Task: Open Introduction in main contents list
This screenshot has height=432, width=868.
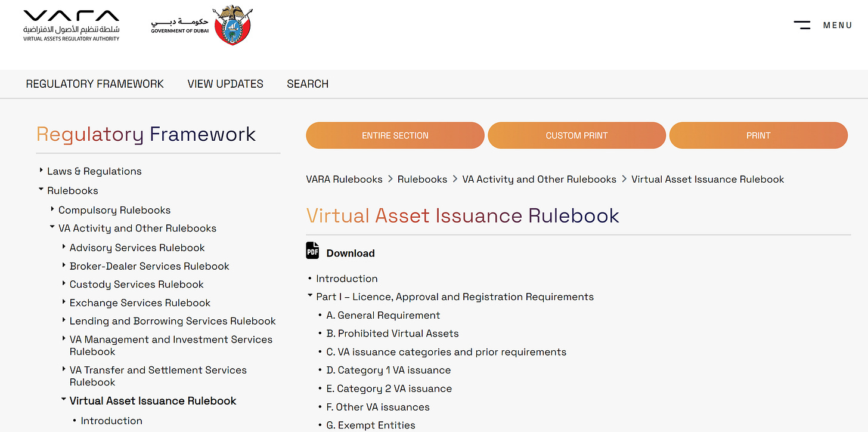Action: pos(347,279)
